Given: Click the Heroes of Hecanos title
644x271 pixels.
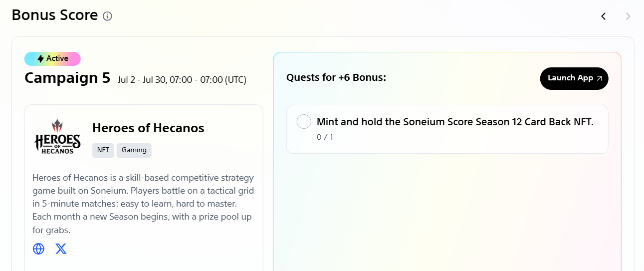Looking at the screenshot, I should click(148, 128).
